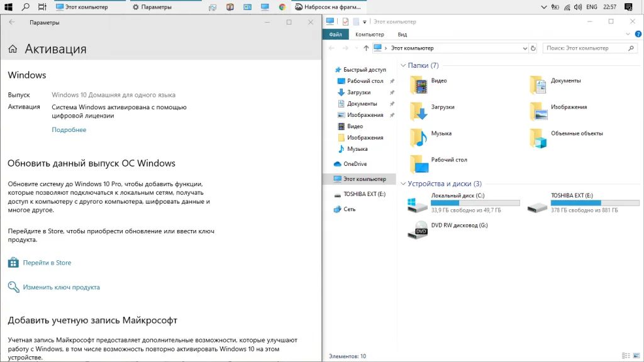Screen dimensions: 644x362
Task: Click the TOSHIBA EXT usage bar
Action: pyautogui.click(x=595, y=203)
